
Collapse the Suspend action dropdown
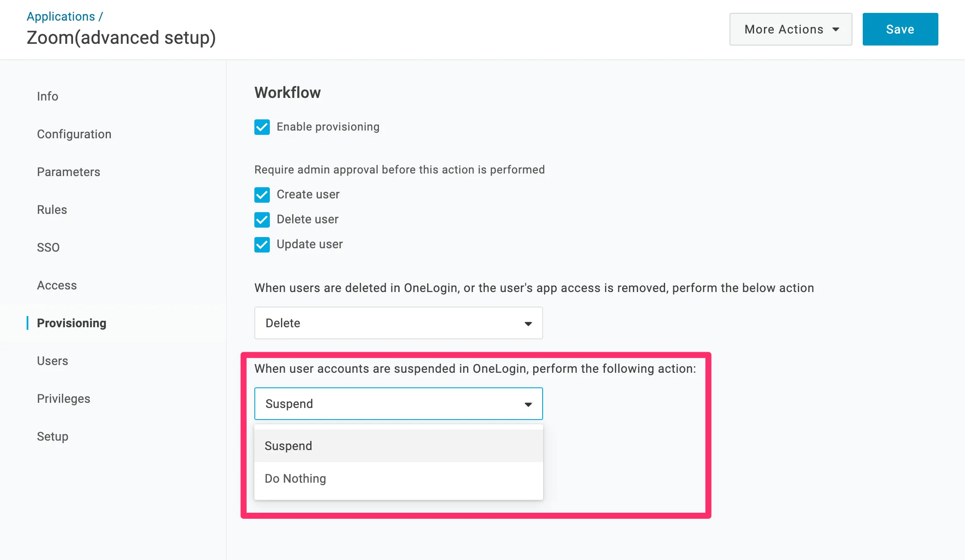tap(398, 404)
